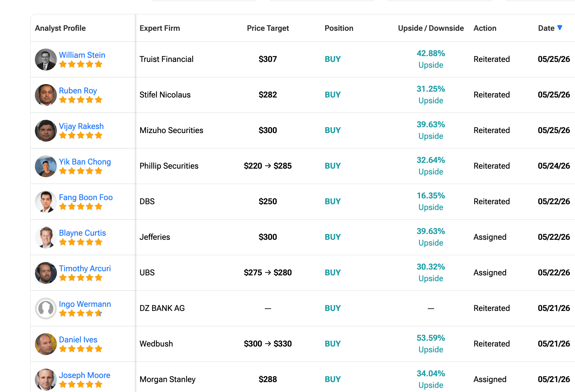Click Blayne Curtis's star rating

[x=81, y=242]
